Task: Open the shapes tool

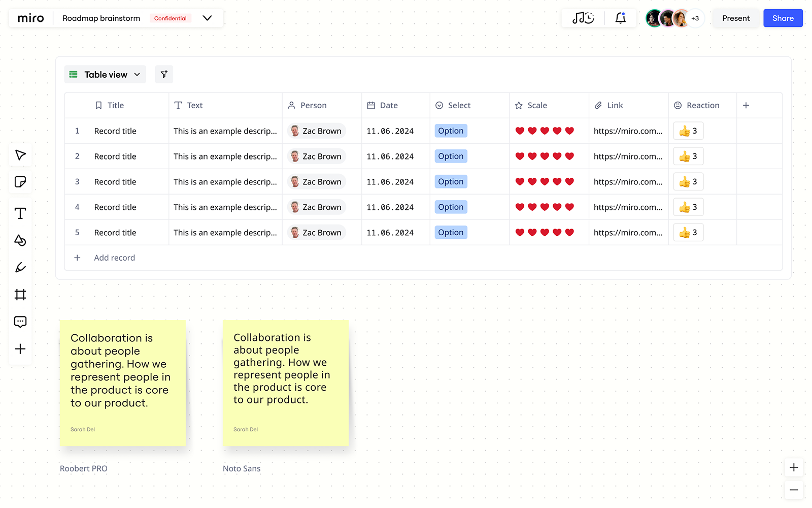Action: [x=20, y=240]
